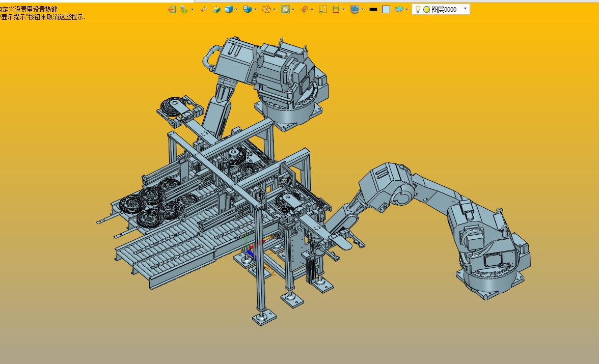Open dropdown beside stacked layers icon
The image size is (599, 364).
pyautogui.click(x=406, y=10)
